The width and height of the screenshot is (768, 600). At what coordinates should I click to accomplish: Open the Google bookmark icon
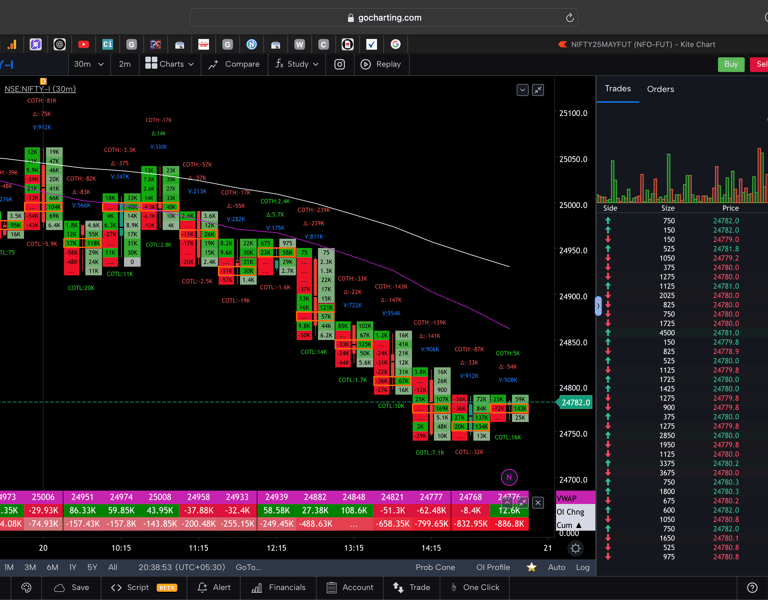tap(396, 45)
